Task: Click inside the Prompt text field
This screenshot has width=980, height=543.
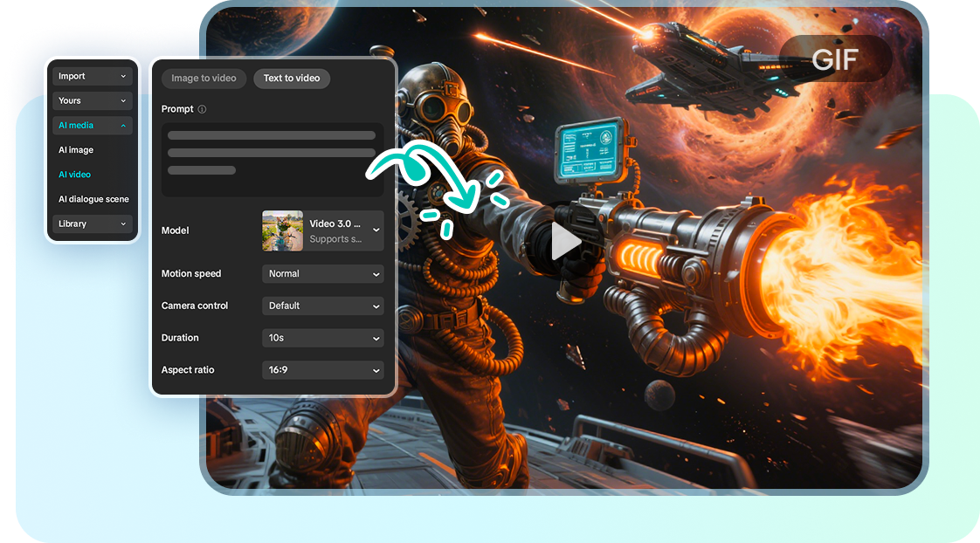Action: [272, 160]
